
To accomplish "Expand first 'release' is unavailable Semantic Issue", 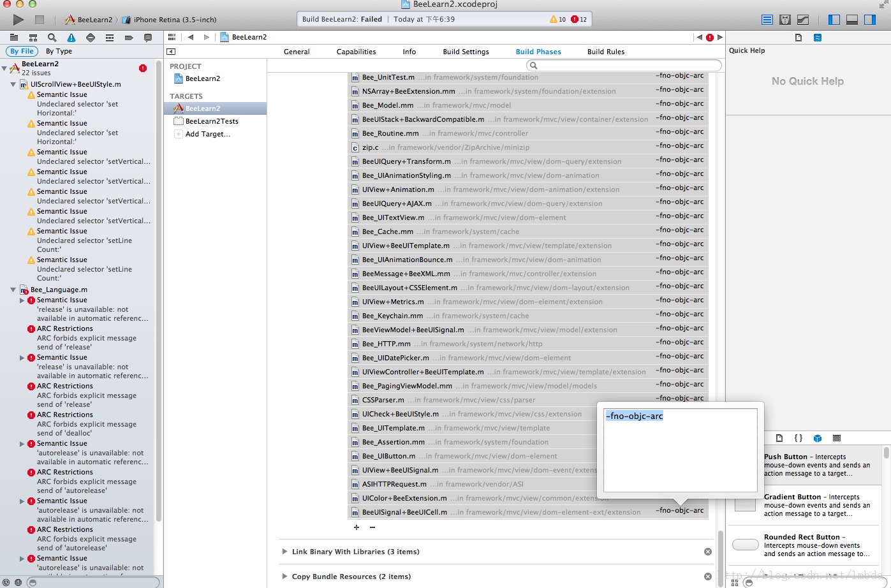I will (x=22, y=300).
